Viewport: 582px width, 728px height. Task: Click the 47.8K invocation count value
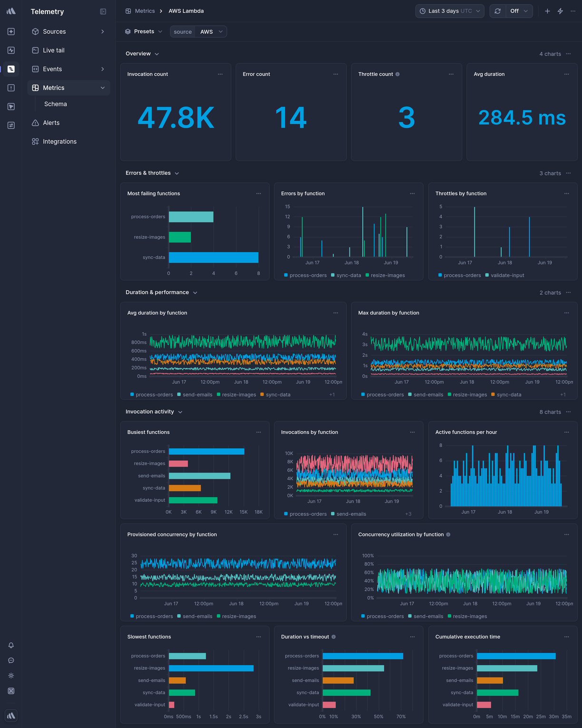pos(176,118)
